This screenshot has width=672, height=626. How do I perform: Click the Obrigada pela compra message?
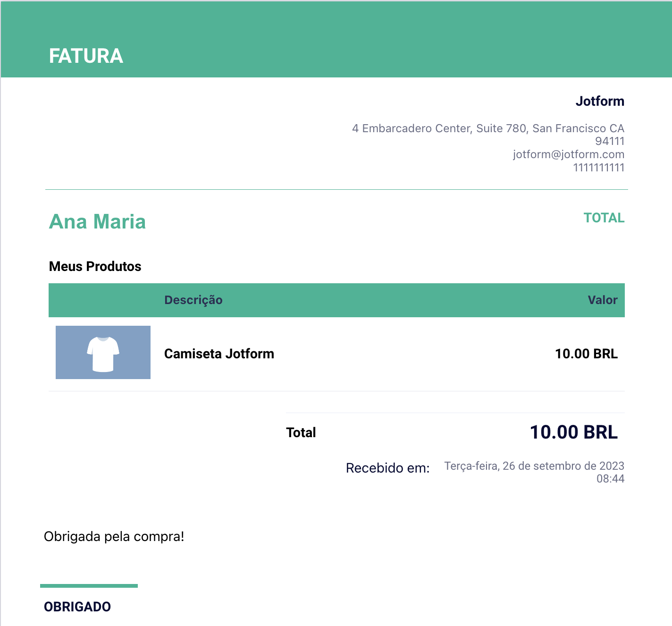click(x=114, y=537)
